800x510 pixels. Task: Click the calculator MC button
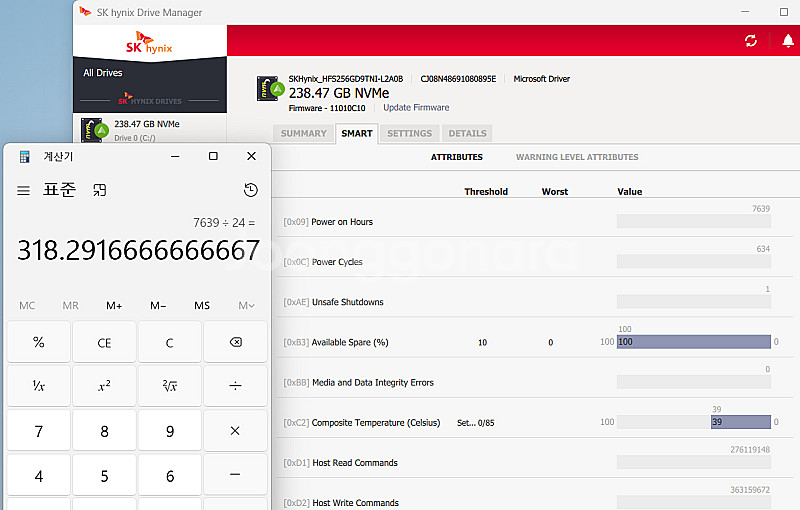[27, 305]
